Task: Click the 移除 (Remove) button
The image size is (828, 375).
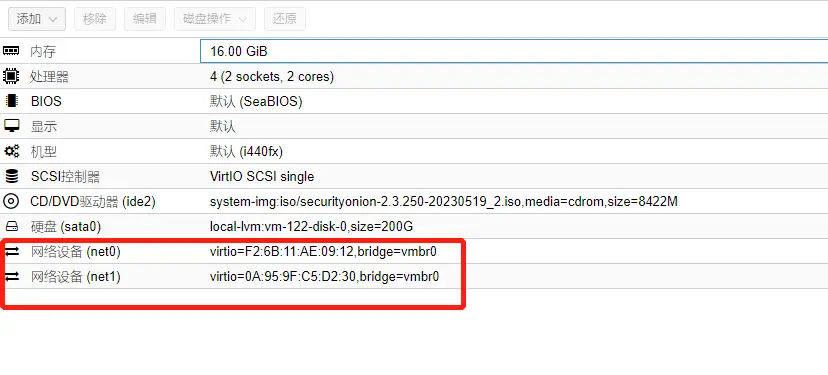Action: [x=95, y=19]
